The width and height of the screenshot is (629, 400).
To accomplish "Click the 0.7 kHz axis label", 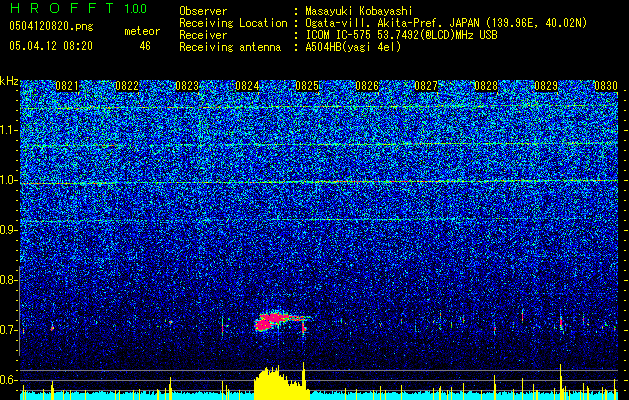I will (8, 330).
